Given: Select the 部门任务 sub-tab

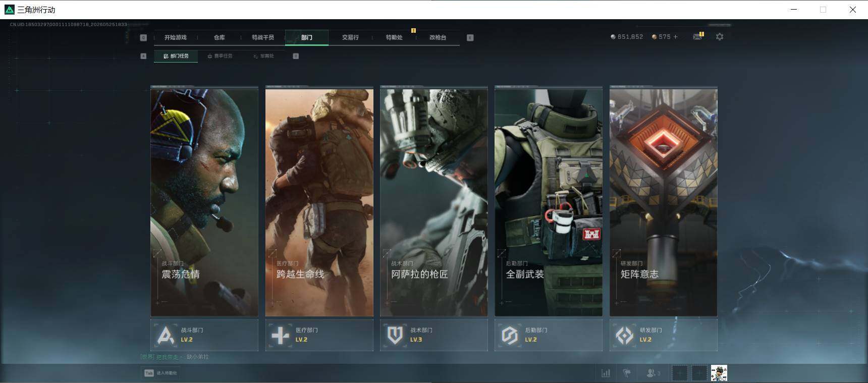Looking at the screenshot, I should click(x=176, y=56).
